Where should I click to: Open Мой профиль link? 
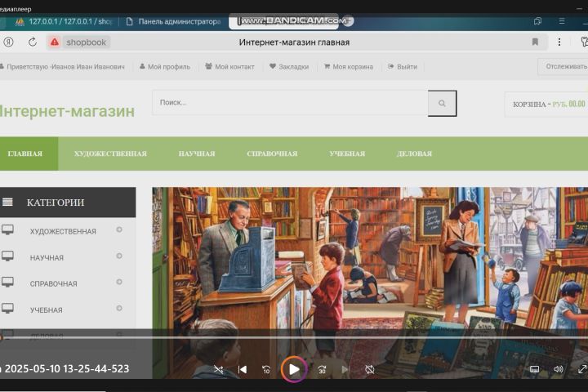[165, 67]
